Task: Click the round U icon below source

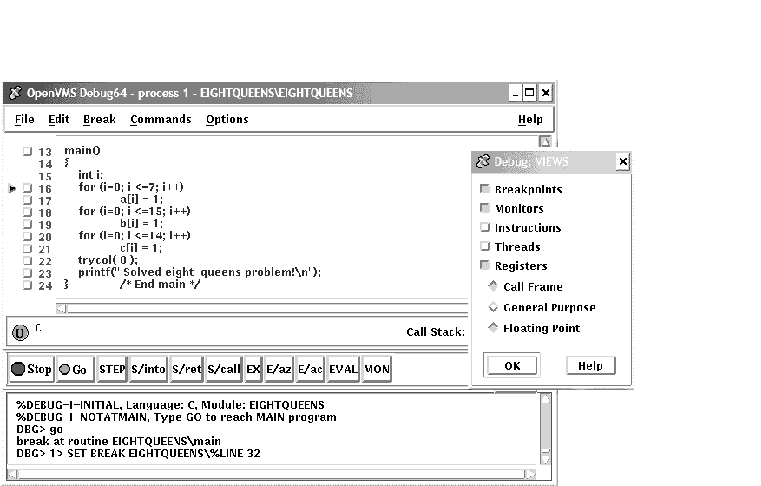Action: tap(20, 333)
